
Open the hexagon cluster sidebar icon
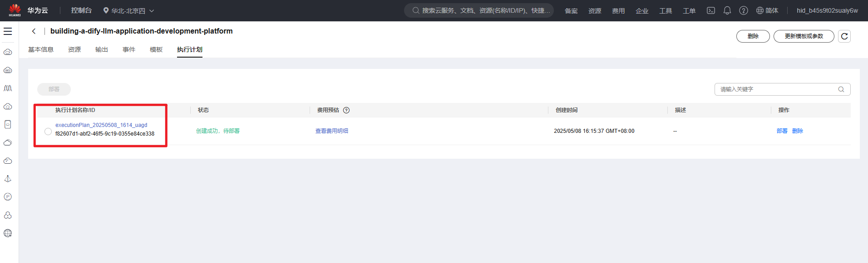8,215
